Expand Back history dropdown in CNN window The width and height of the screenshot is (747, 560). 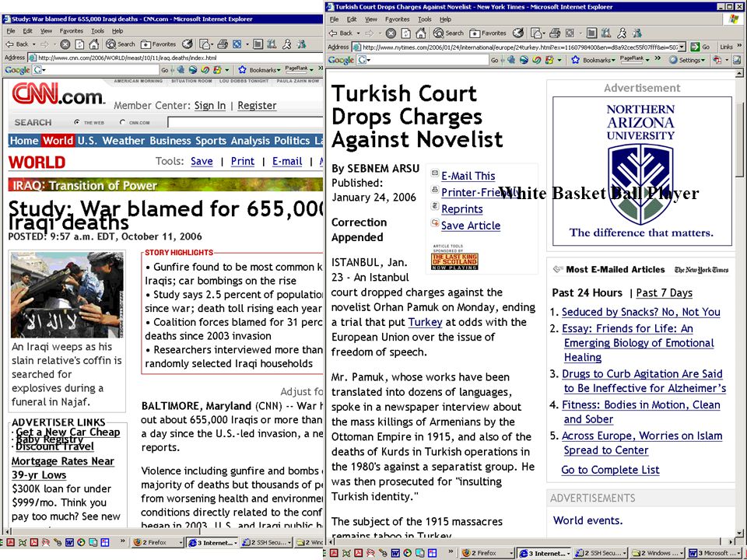pyautogui.click(x=33, y=44)
